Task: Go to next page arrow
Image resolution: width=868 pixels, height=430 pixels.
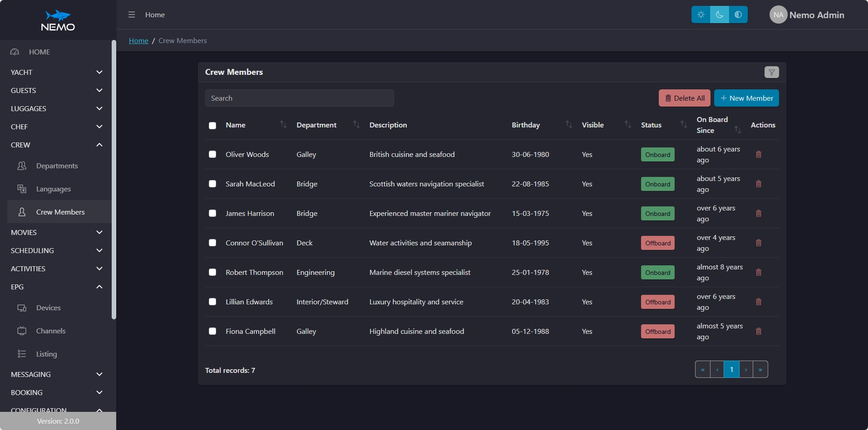Action: (746, 369)
